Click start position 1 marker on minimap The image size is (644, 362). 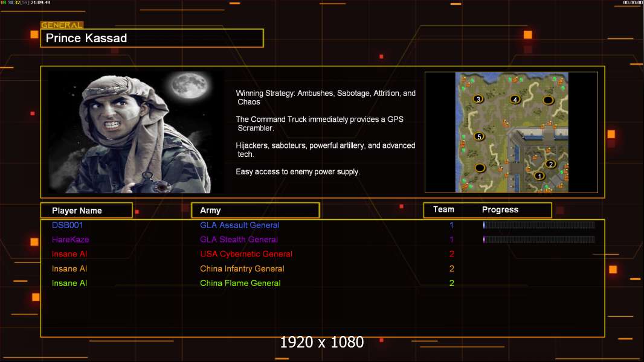(x=539, y=176)
